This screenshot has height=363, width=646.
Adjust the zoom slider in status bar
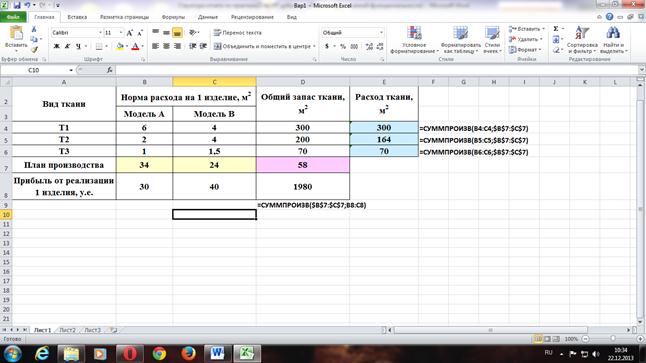[x=613, y=339]
